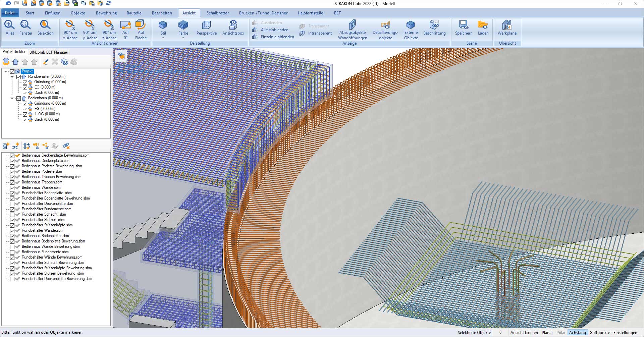
Task: Switch to the Bewehrung ribbon tab
Action: (x=106, y=13)
